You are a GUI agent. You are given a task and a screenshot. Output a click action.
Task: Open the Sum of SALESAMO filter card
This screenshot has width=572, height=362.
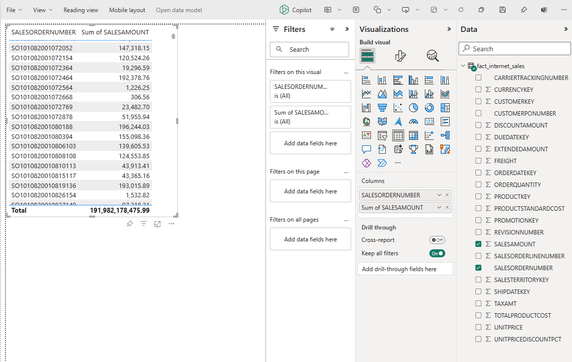(x=310, y=117)
